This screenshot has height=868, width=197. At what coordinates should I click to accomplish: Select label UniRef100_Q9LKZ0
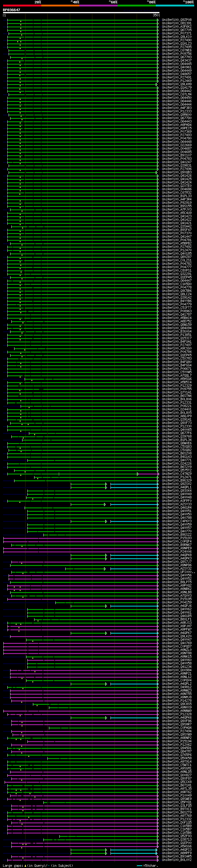[177, 636]
